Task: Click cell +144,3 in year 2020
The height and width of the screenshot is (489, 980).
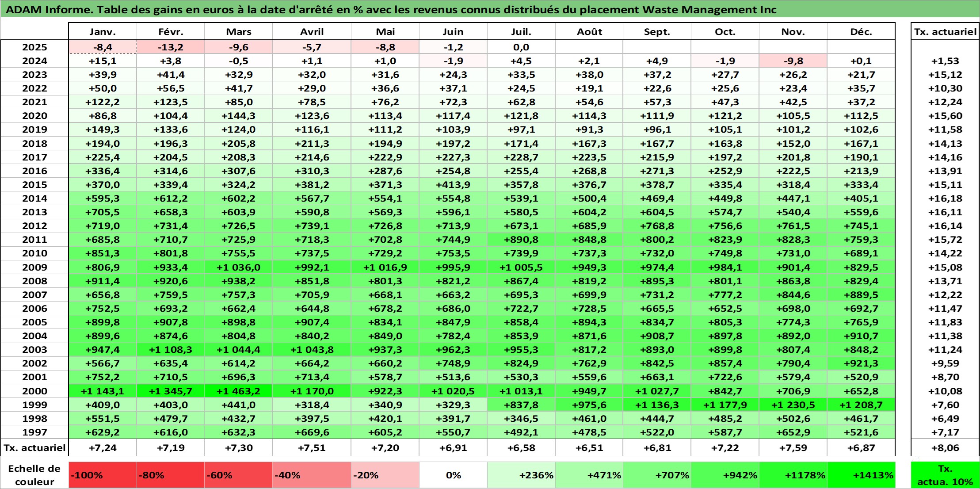Action: (x=238, y=116)
